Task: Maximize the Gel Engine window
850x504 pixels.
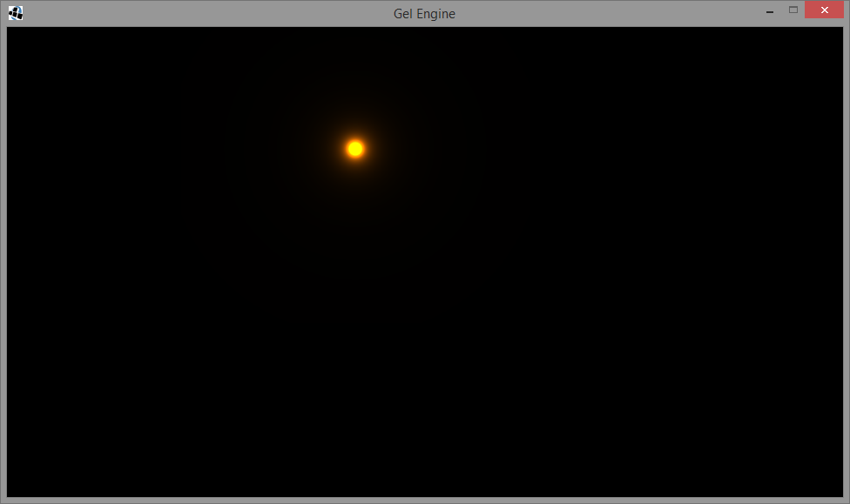Action: 793,10
